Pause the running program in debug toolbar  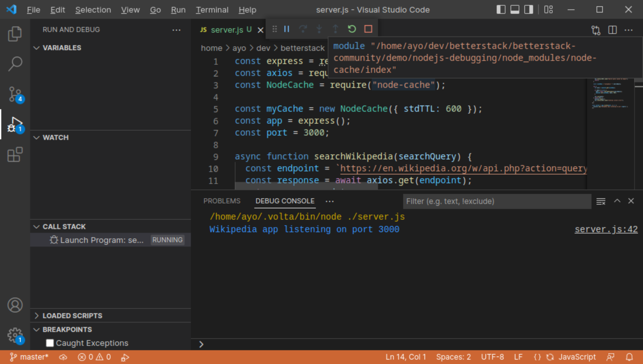(286, 29)
